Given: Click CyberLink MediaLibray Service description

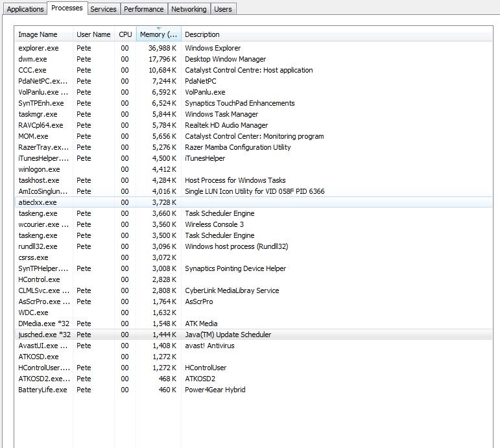Looking at the screenshot, I should pos(232,290).
